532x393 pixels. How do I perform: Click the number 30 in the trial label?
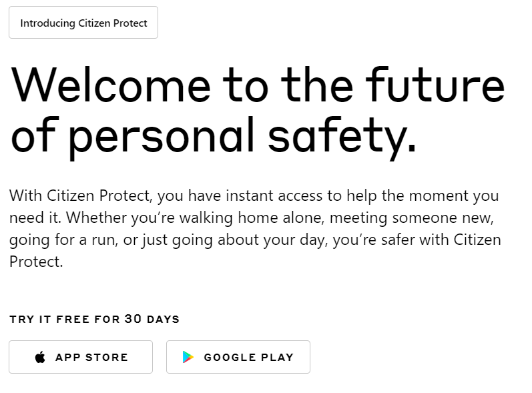pyautogui.click(x=133, y=319)
